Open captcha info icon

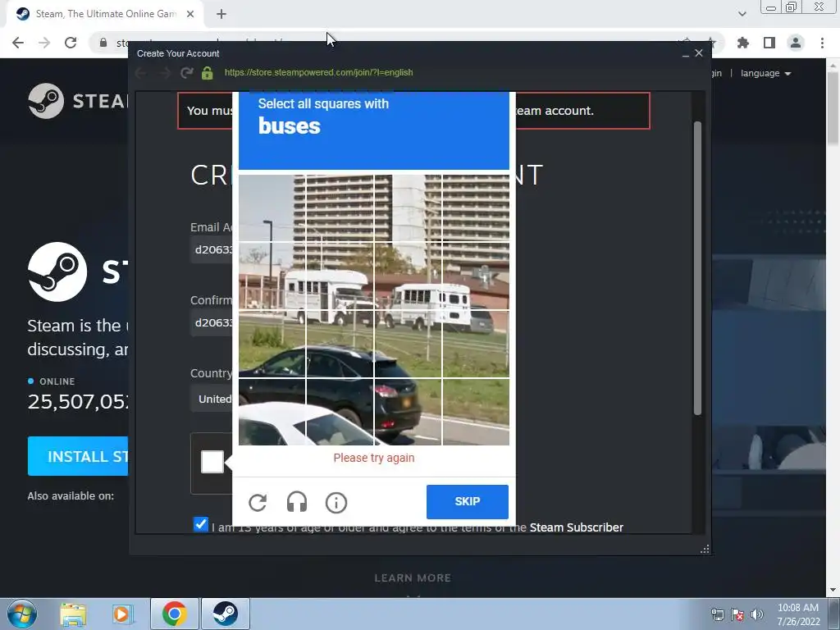point(336,503)
